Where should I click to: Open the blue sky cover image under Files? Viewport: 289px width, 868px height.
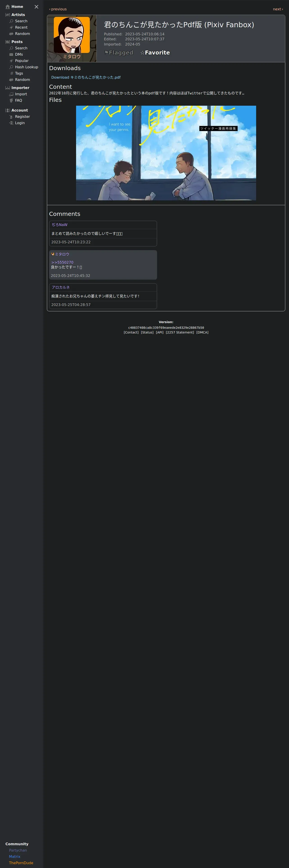(166, 153)
